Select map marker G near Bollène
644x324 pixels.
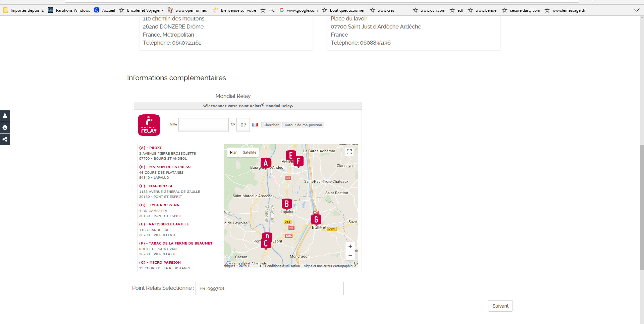tap(316, 220)
